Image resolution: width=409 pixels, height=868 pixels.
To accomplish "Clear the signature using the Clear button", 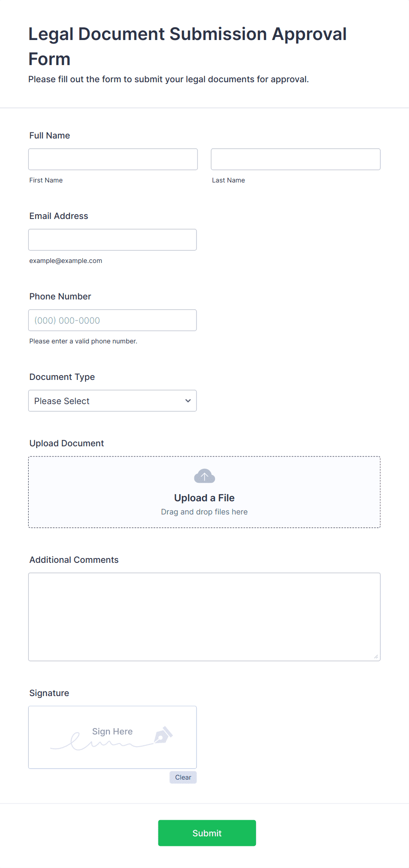I will 183,777.
